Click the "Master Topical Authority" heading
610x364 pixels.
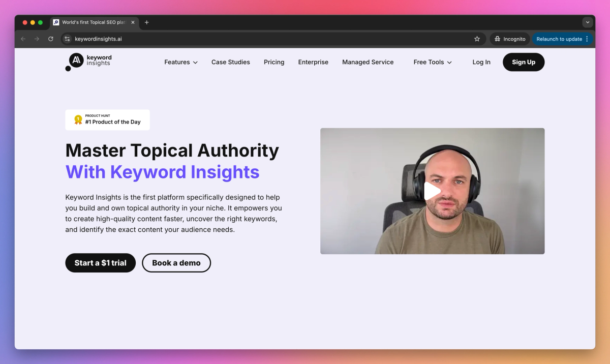(x=172, y=150)
